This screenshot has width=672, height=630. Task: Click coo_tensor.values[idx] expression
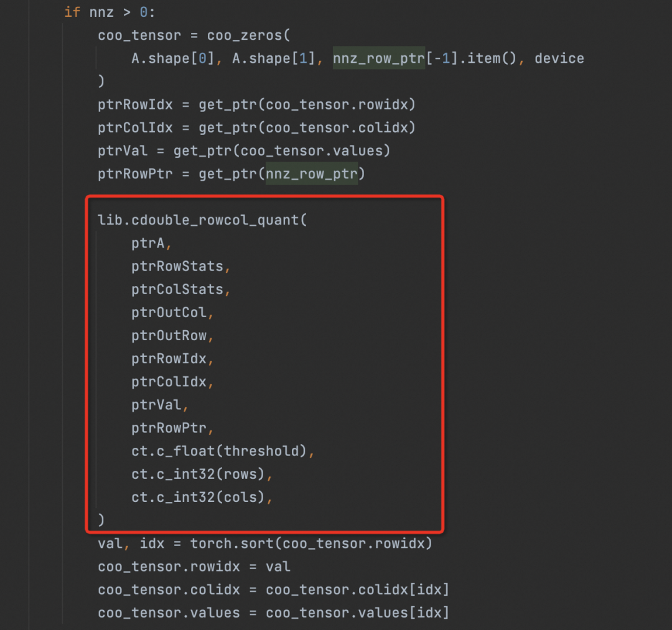[x=357, y=613]
